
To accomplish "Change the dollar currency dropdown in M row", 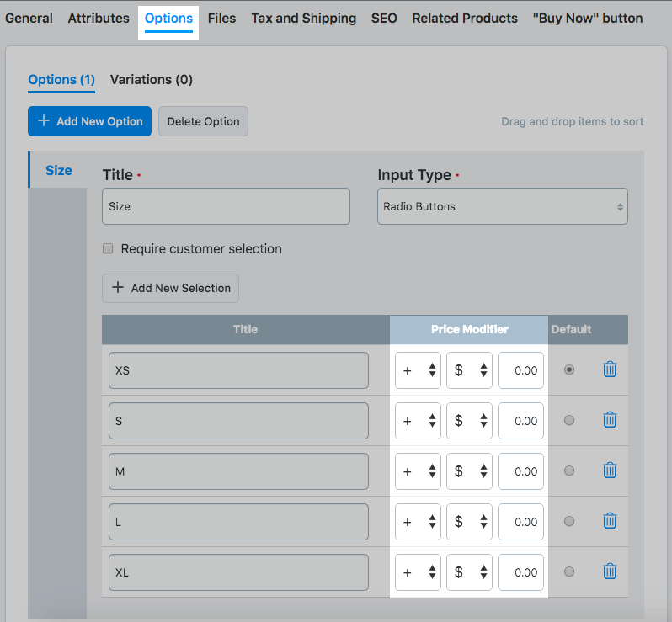I will pyautogui.click(x=469, y=471).
